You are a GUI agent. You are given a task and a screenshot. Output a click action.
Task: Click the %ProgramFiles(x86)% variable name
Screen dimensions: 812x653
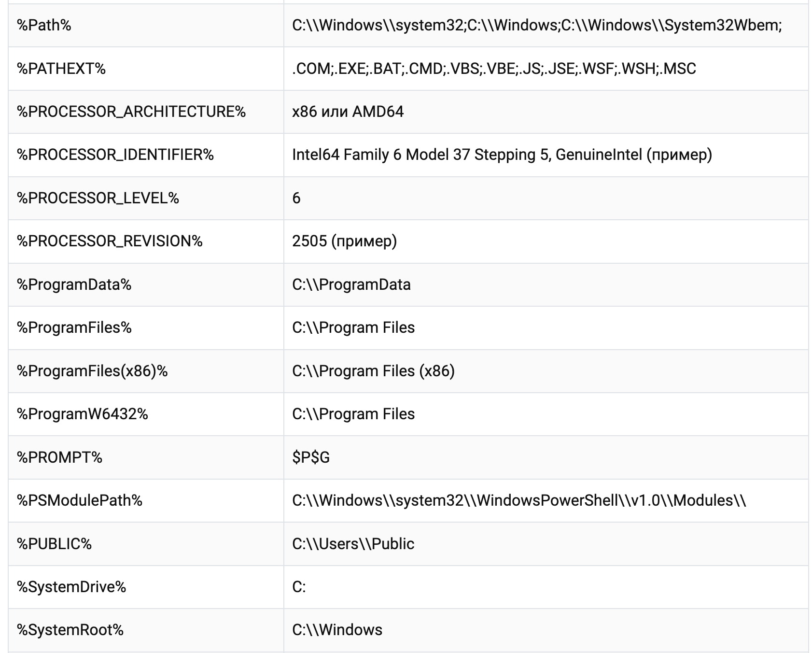[x=92, y=371]
